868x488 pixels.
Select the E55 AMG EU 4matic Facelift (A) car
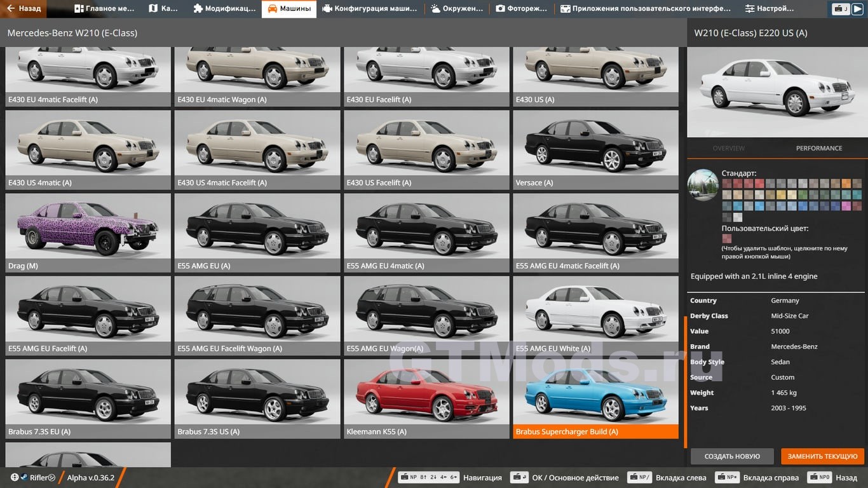click(596, 233)
